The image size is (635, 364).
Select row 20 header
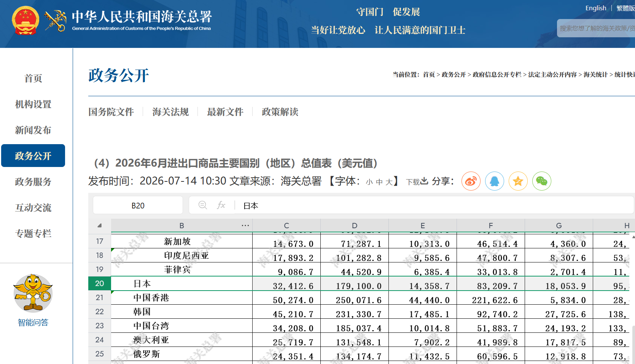pos(100,283)
